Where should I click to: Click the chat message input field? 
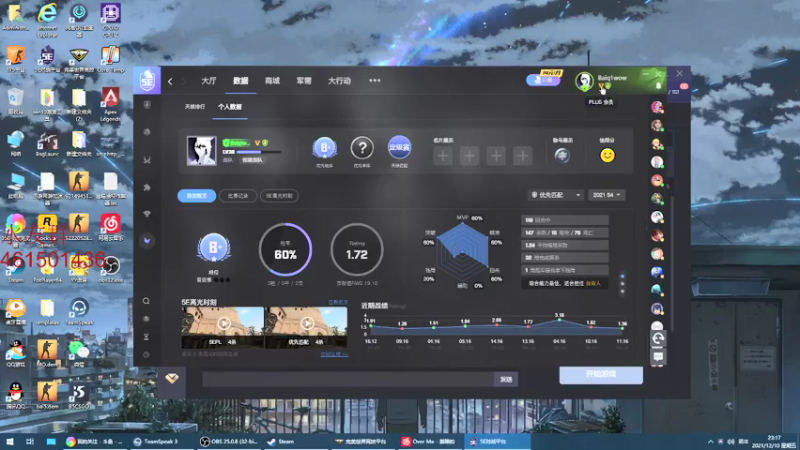coord(348,379)
